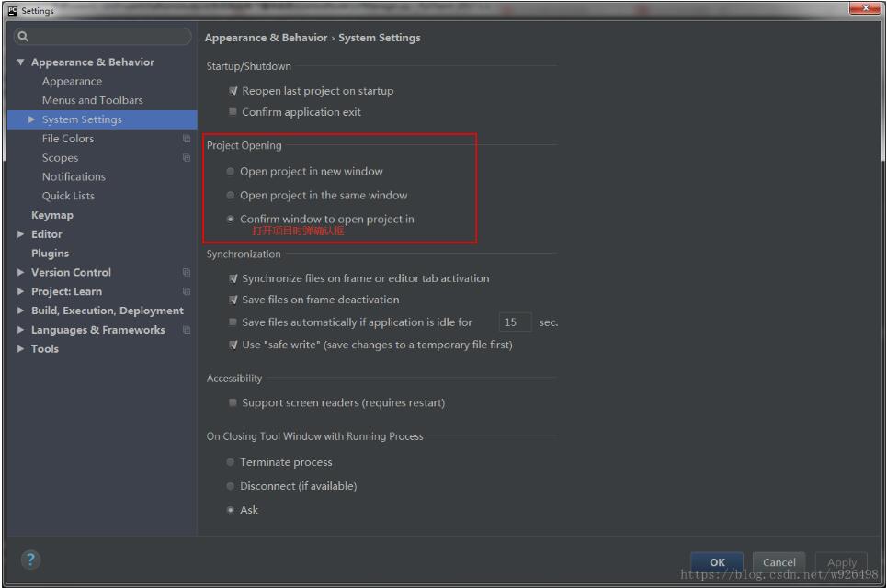Enable Support screen readers checkbox
Viewport: 887px width, 588px height.
pos(233,402)
